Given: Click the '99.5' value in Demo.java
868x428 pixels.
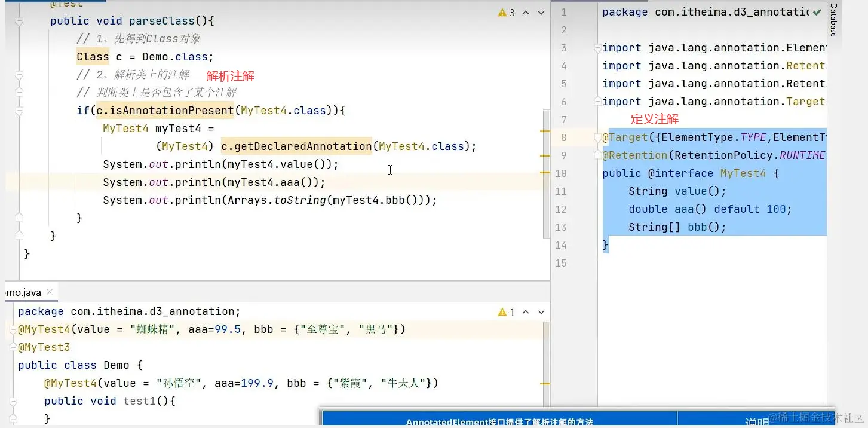Looking at the screenshot, I should [228, 329].
